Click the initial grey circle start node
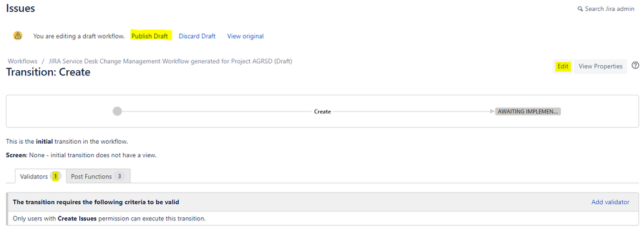This screenshot has width=644, height=232. pyautogui.click(x=117, y=111)
